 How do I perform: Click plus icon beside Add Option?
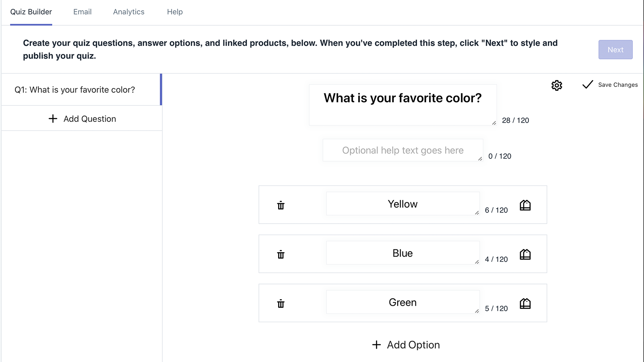click(376, 345)
